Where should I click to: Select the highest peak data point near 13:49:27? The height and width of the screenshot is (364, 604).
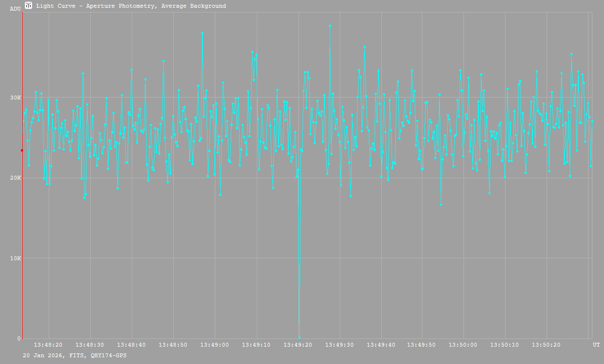click(x=330, y=26)
